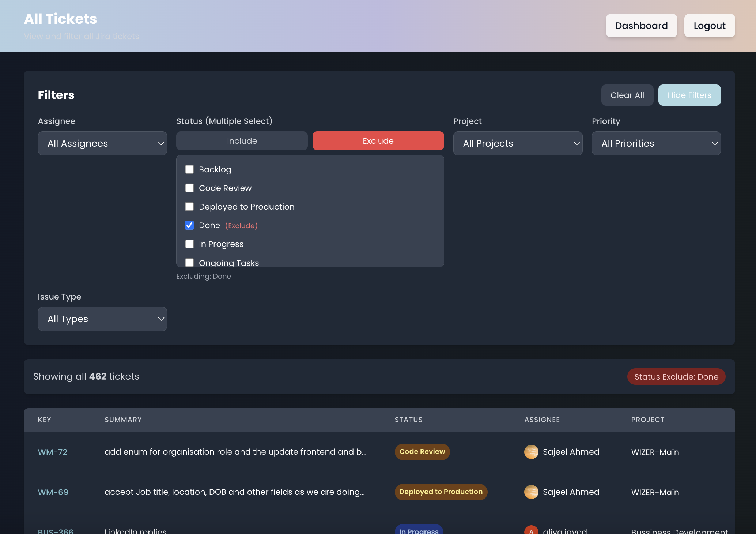Image resolution: width=756 pixels, height=534 pixels.
Task: Navigate to the Dashboard
Action: point(642,26)
